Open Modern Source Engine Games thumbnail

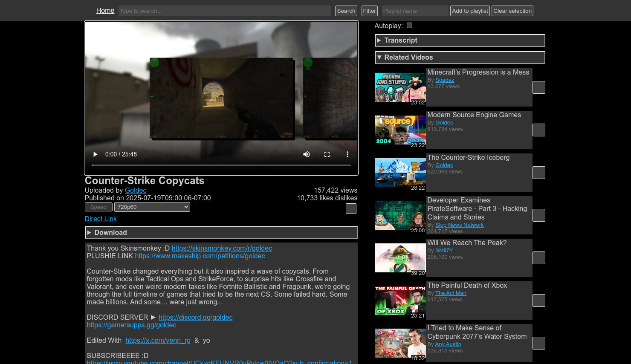point(400,130)
